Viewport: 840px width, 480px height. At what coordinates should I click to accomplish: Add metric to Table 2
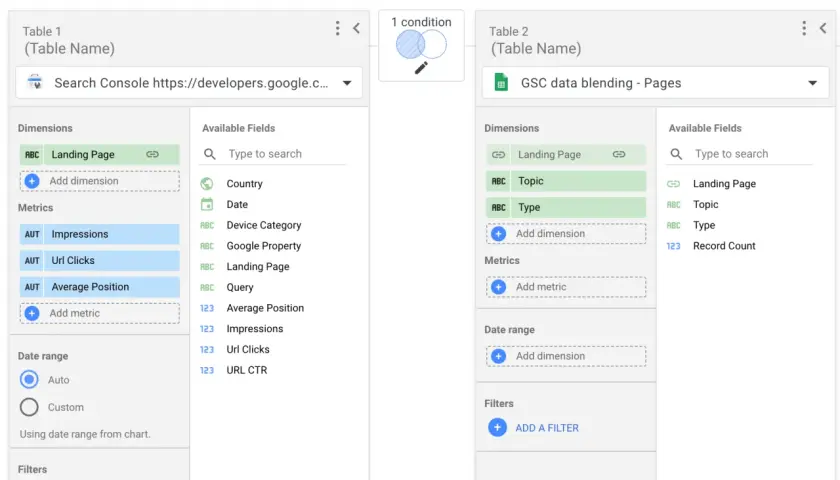pos(566,287)
